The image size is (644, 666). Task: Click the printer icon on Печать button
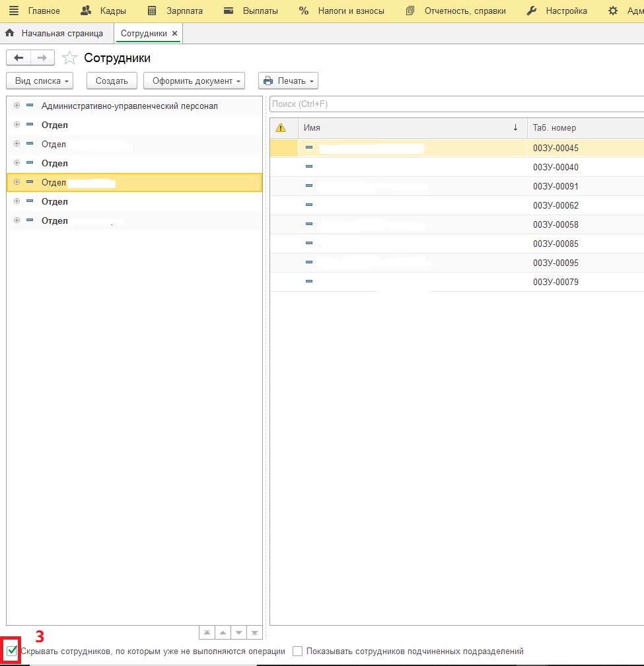[x=268, y=81]
